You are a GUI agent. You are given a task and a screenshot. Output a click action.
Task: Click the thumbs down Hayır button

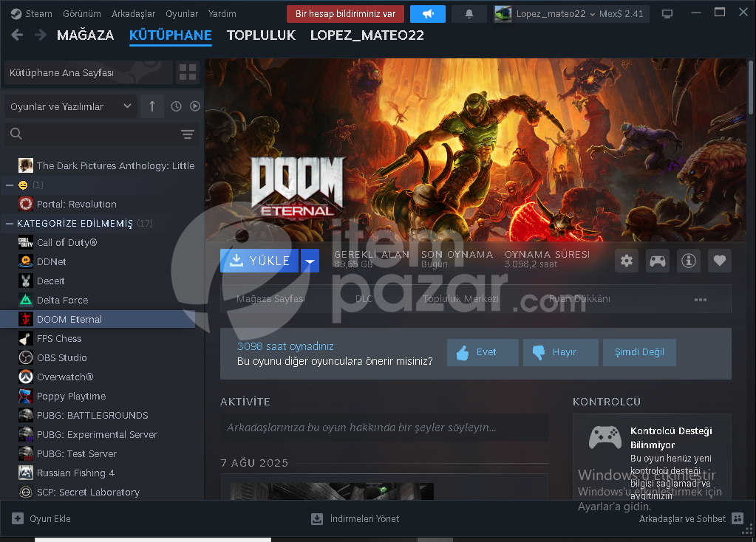[x=561, y=352]
